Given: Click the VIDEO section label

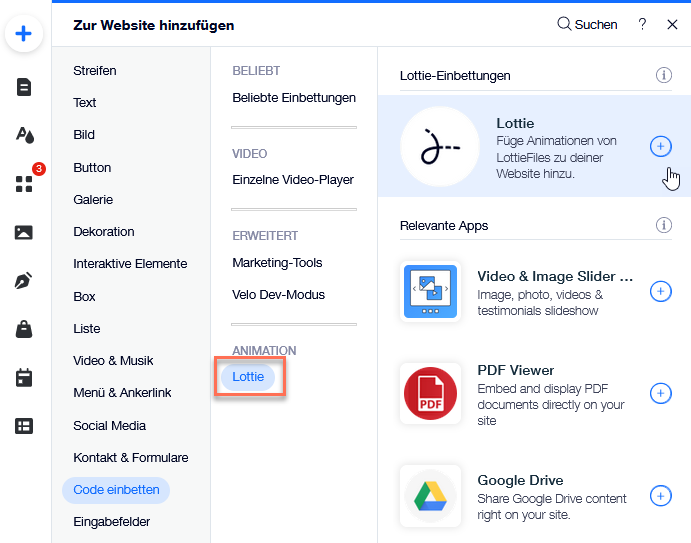Looking at the screenshot, I should pos(249,153).
